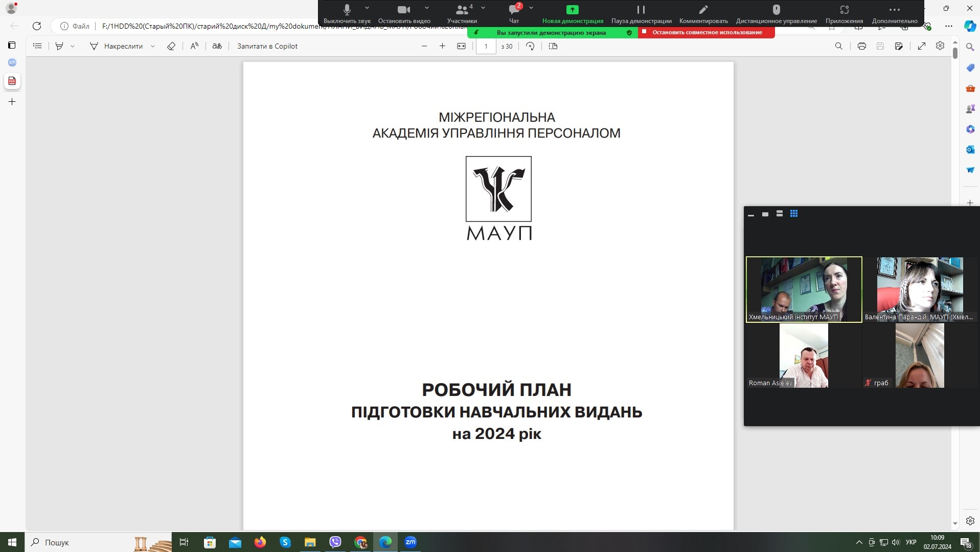Minimize Zoom video panel
This screenshot has width=980, height=552.
[751, 214]
